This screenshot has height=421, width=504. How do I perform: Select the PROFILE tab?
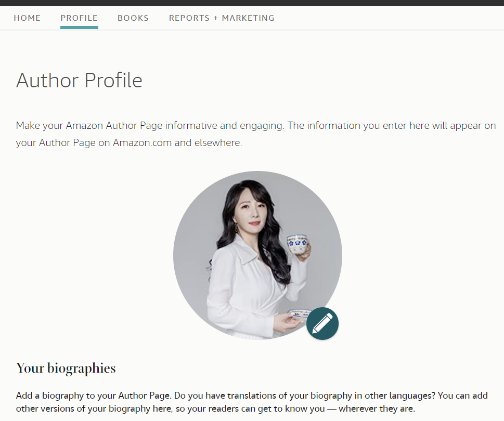point(79,18)
